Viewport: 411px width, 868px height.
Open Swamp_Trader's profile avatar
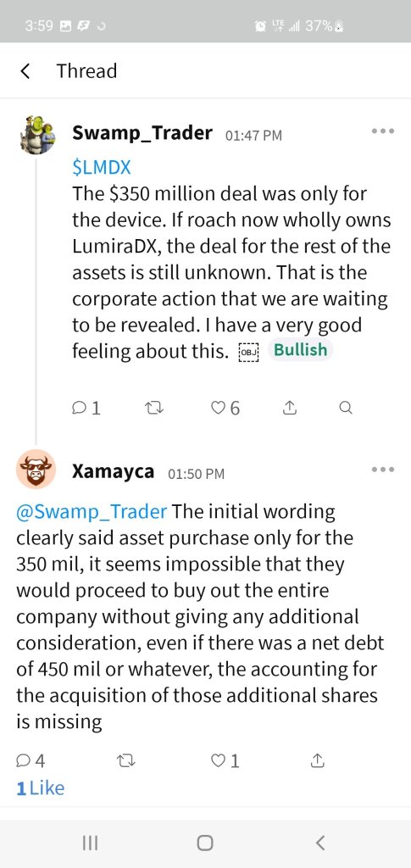(x=37, y=135)
